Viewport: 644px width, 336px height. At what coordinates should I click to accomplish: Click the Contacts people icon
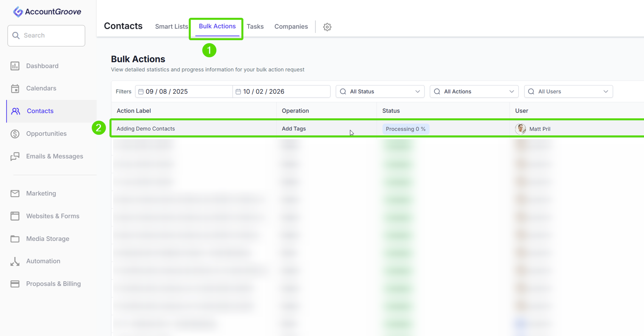(16, 111)
